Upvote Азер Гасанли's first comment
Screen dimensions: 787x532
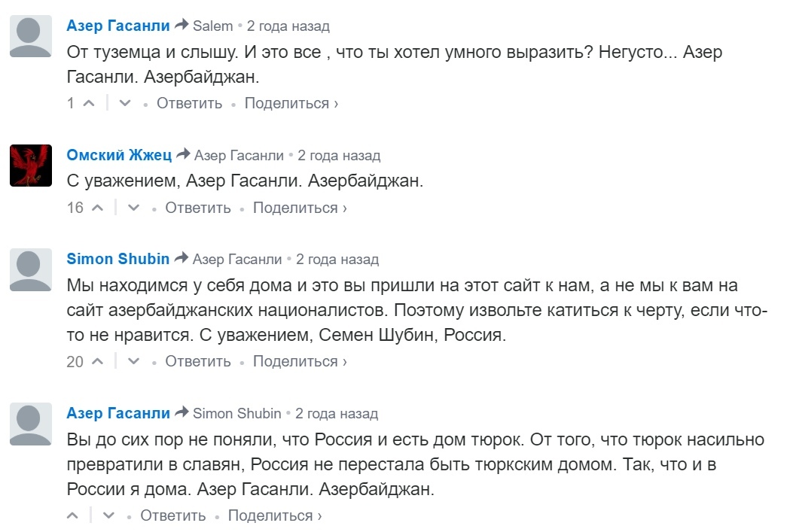click(x=88, y=103)
